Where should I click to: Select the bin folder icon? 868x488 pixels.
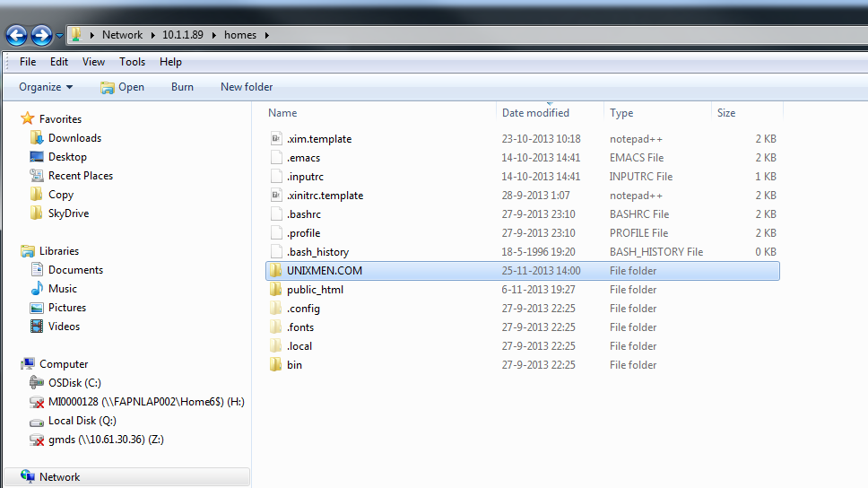point(275,364)
